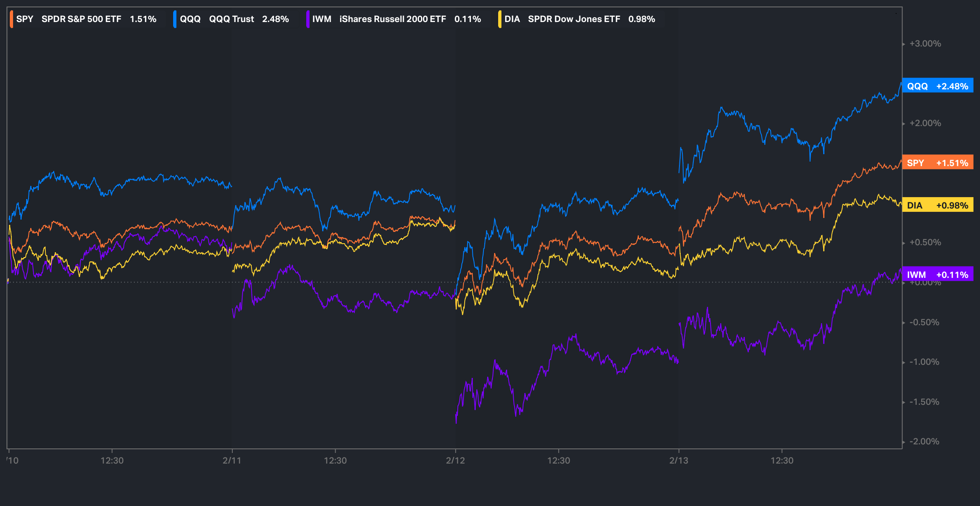
Task: Select QQQ Trust name in the legend
Action: [231, 19]
